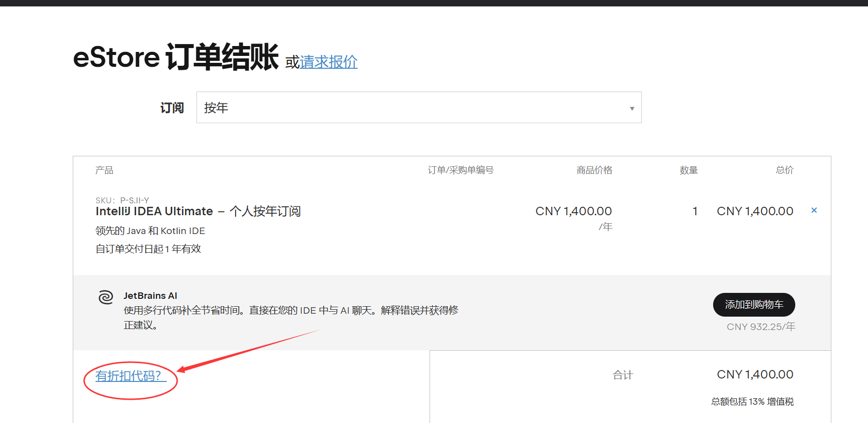The image size is (868, 423).
Task: Click the 总额包括 13% 增值税 note
Action: 752,401
